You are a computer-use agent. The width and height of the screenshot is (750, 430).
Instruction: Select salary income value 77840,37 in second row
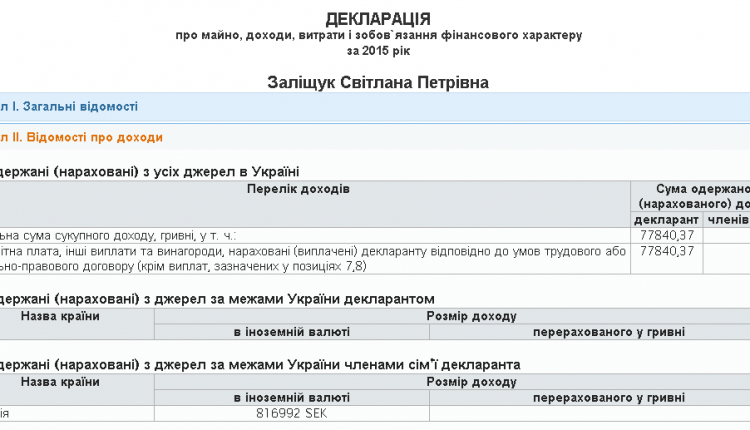[x=667, y=251]
